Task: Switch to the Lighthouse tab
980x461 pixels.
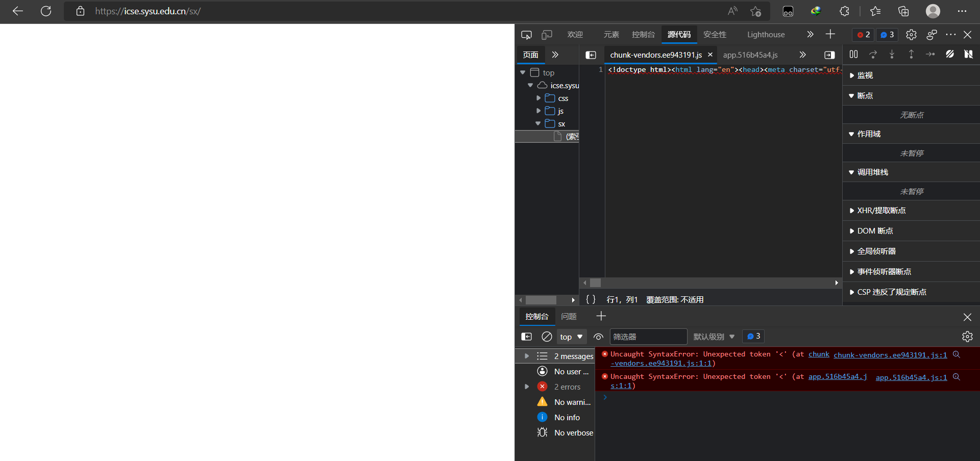Action: coord(766,34)
